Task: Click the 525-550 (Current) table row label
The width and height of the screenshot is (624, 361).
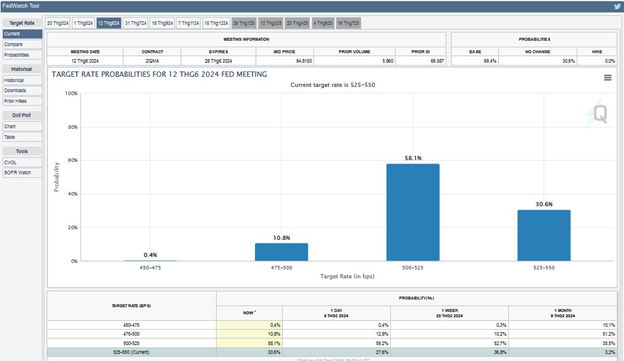Action: pyautogui.click(x=131, y=352)
